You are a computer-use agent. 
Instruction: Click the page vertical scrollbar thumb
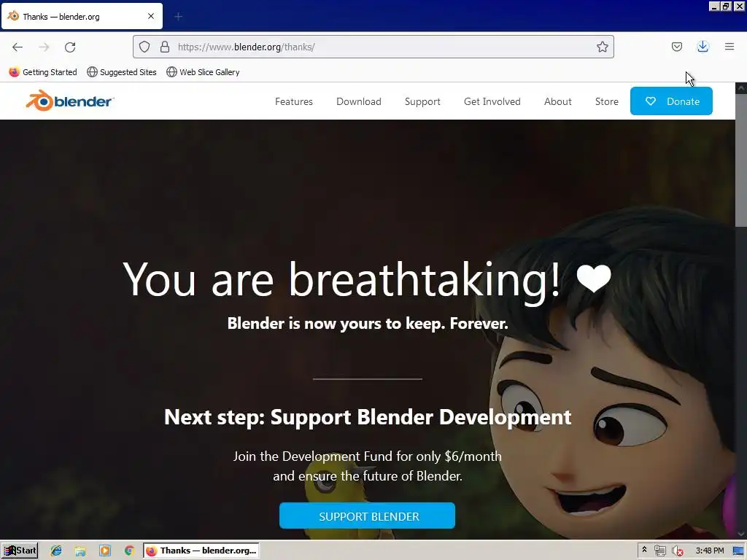coord(741,160)
